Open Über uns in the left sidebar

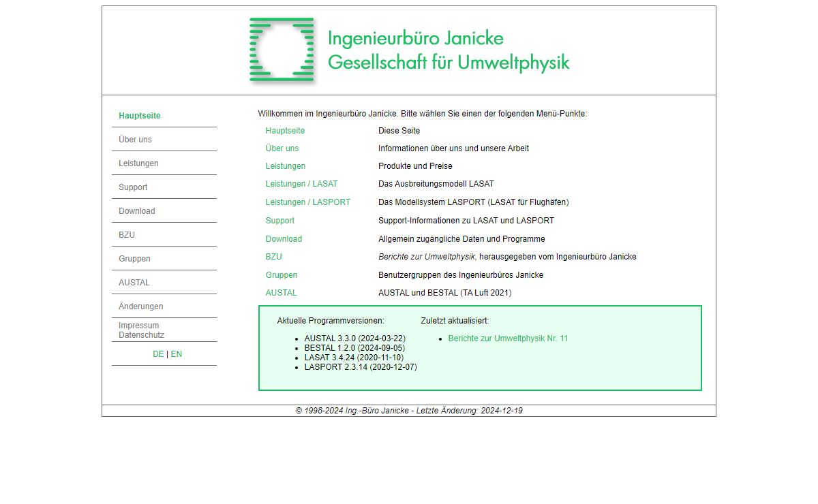[x=135, y=140]
